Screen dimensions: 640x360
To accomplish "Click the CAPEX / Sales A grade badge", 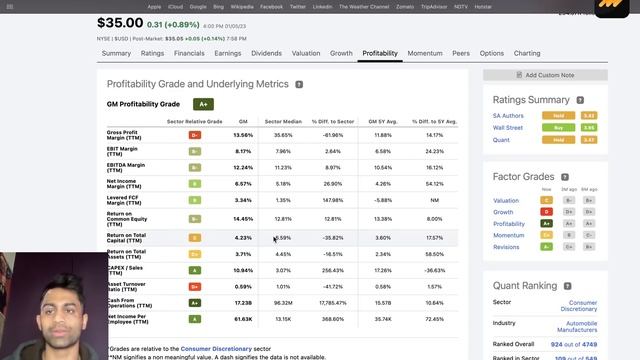I will point(195,270).
